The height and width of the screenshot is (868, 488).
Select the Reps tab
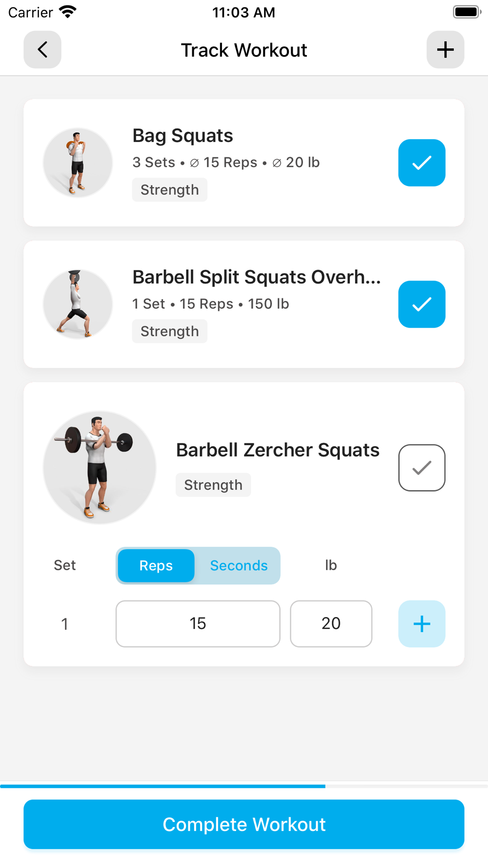pyautogui.click(x=156, y=565)
